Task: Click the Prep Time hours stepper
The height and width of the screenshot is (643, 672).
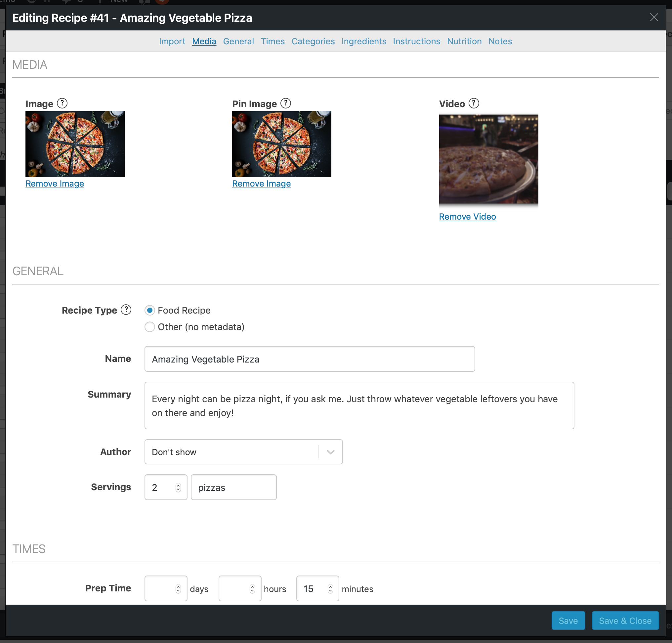Action: point(252,588)
